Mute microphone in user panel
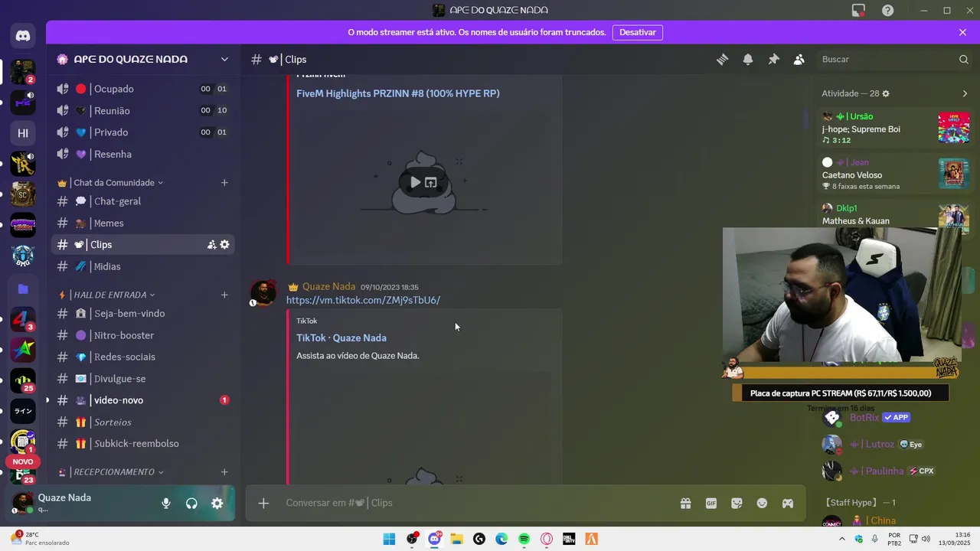 166,503
